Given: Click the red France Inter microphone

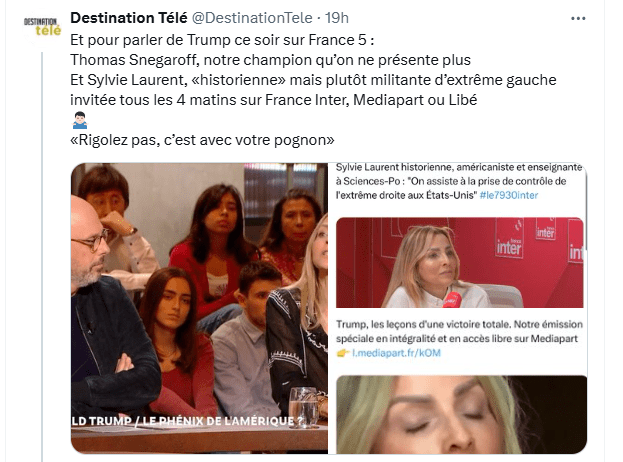Looking at the screenshot, I should click(x=452, y=300).
